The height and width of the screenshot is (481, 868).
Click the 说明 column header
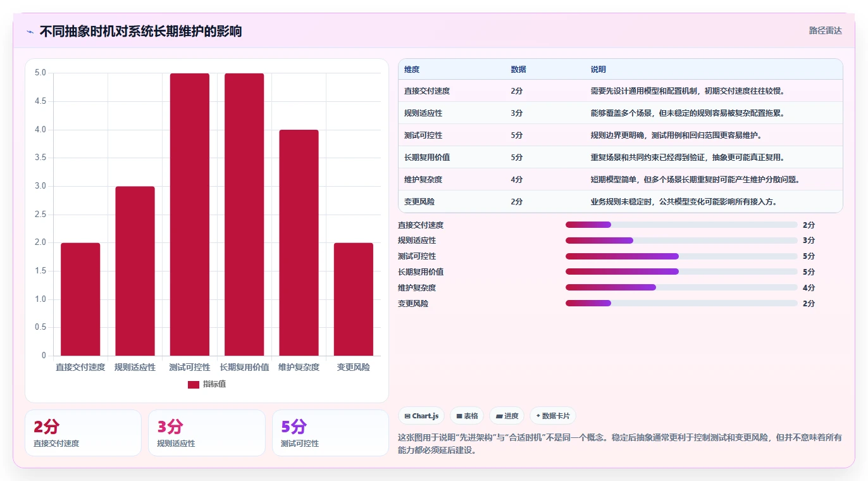[598, 69]
